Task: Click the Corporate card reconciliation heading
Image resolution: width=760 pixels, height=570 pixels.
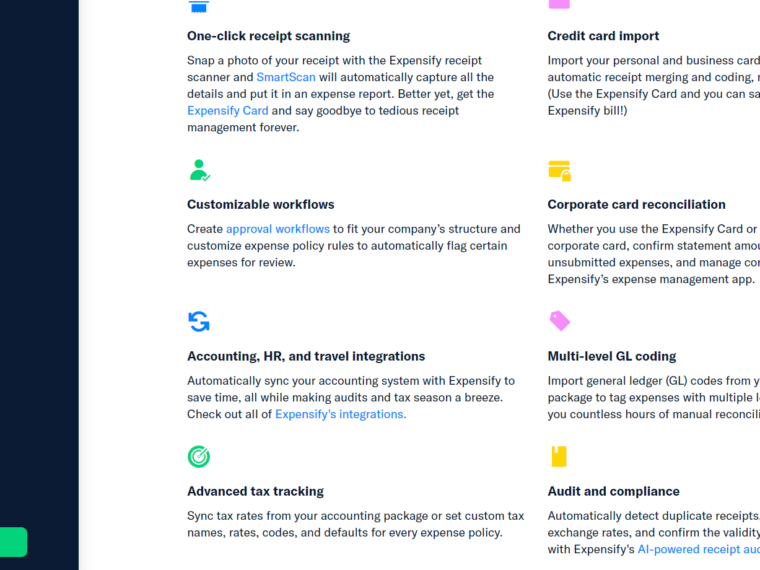Action: [636, 205]
